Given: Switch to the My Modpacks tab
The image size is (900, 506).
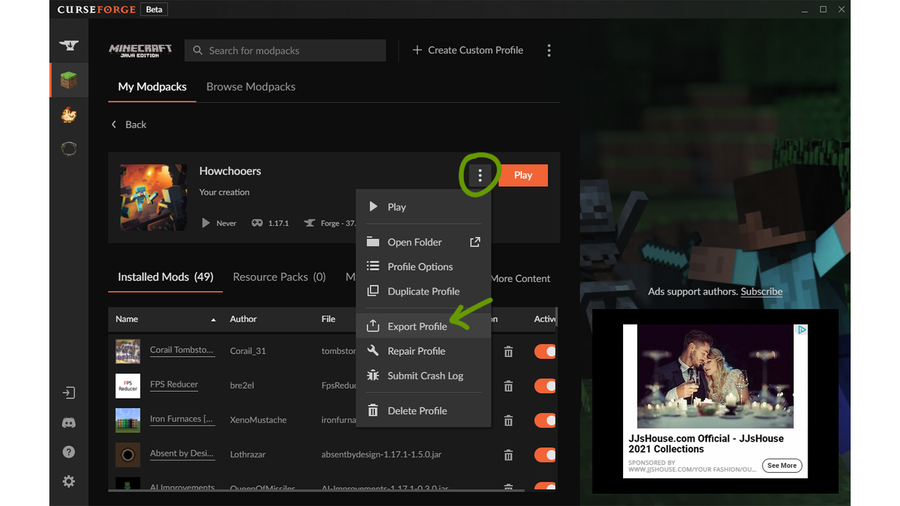Looking at the screenshot, I should tap(152, 87).
